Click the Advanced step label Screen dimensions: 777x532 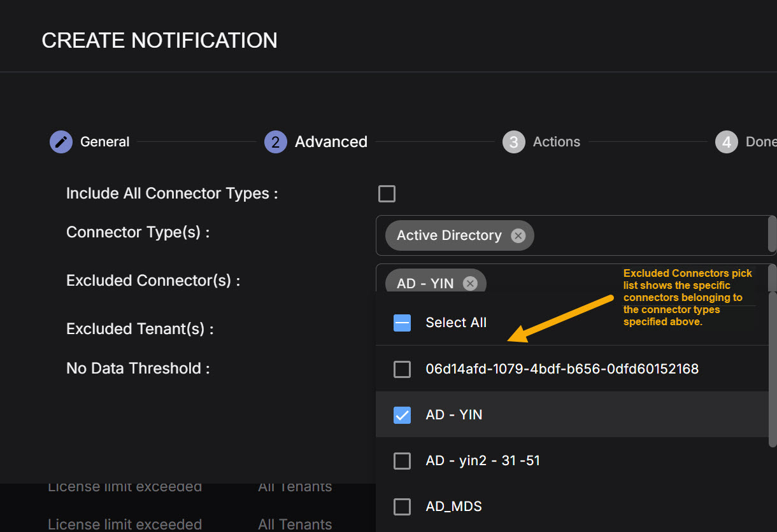click(x=331, y=142)
